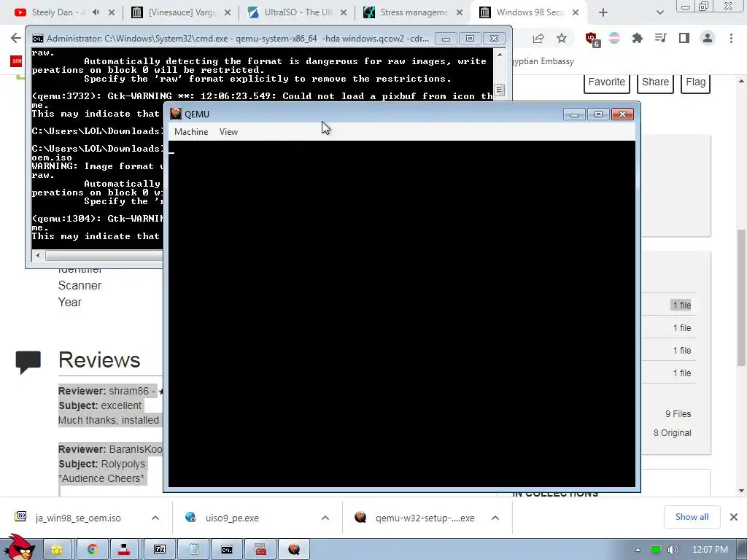Click the green tray status icon
Image resolution: width=747 pixels, height=560 pixels.
(656, 550)
